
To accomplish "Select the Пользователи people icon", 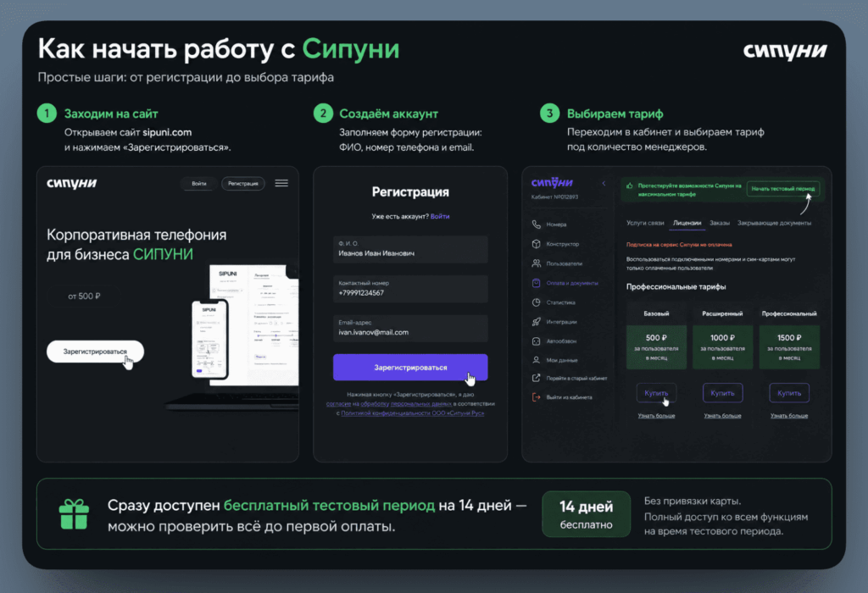I will click(x=536, y=263).
